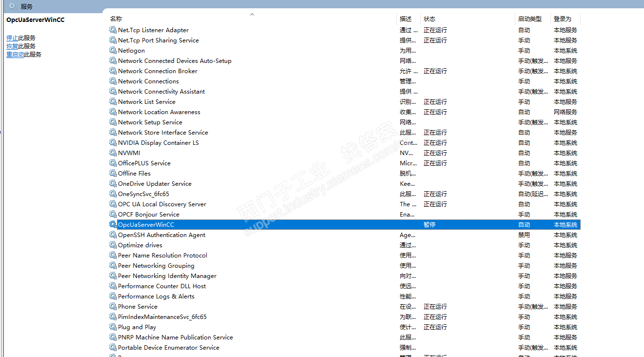Select the gear icon beside Offline Files
Screen dimensions: 644x357
(x=113, y=173)
